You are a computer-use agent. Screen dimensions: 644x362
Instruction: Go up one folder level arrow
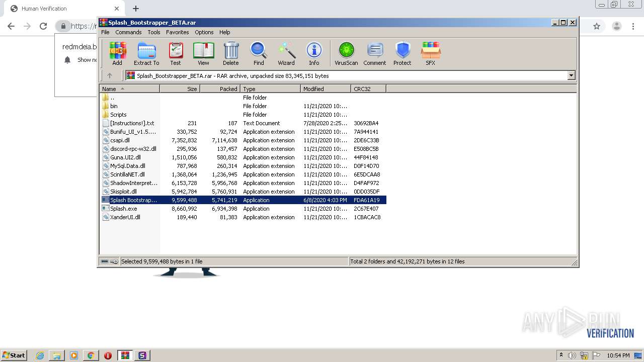pos(110,75)
